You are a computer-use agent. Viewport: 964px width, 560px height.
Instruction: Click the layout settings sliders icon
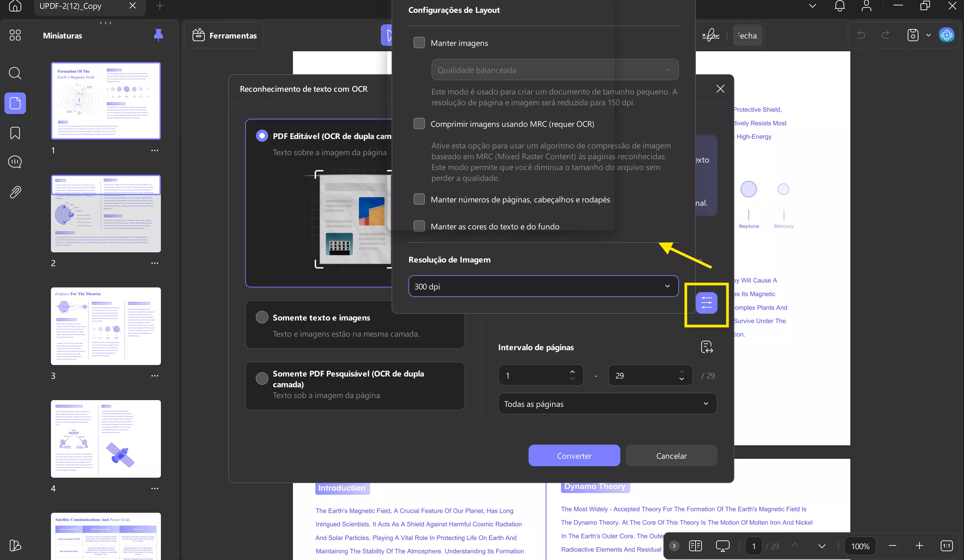pos(706,303)
